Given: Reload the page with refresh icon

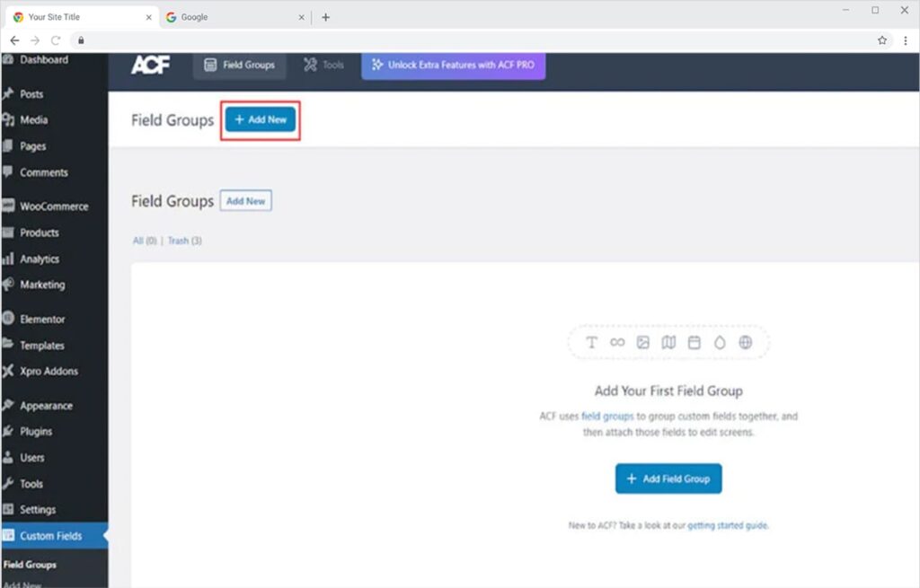Looking at the screenshot, I should 56,40.
